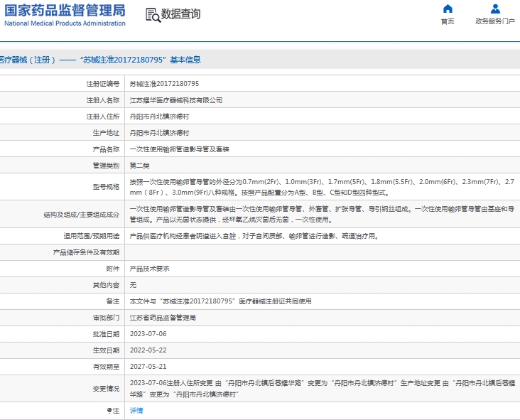The image size is (520, 420).
Task: Select 江苏省药品监督管理局 approval department
Action: pyautogui.click(x=163, y=318)
